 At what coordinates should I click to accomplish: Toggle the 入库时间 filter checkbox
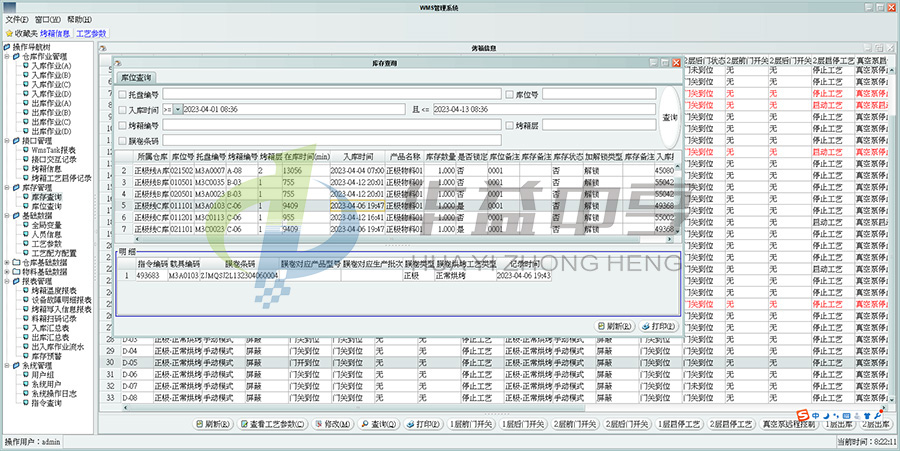(x=121, y=109)
